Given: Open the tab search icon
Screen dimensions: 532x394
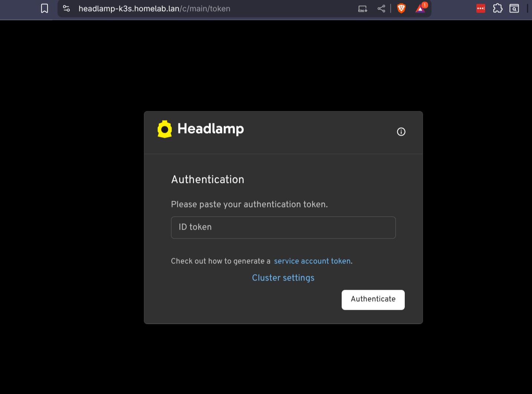Looking at the screenshot, I should [514, 8].
